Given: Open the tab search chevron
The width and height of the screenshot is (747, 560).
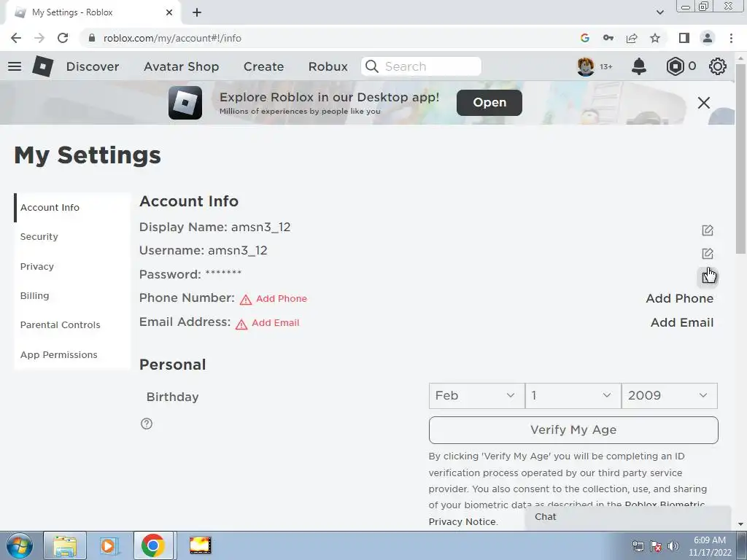Looking at the screenshot, I should [x=659, y=12].
